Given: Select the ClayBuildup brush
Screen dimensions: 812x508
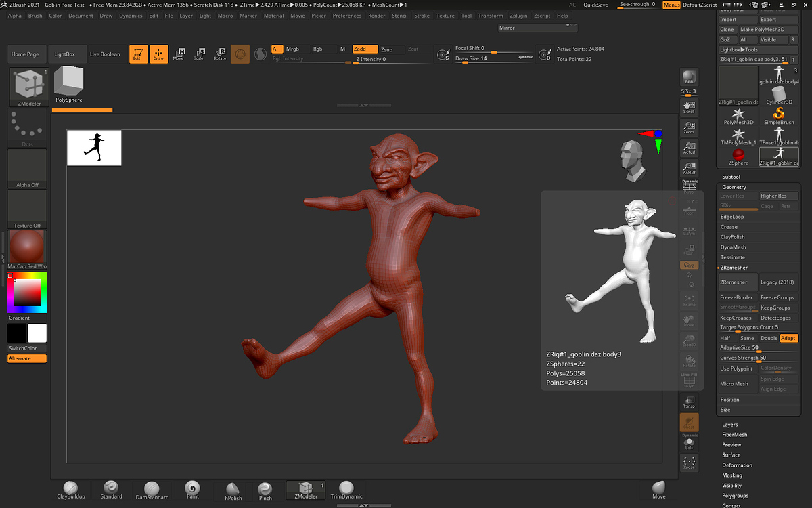Looking at the screenshot, I should pyautogui.click(x=71, y=490).
